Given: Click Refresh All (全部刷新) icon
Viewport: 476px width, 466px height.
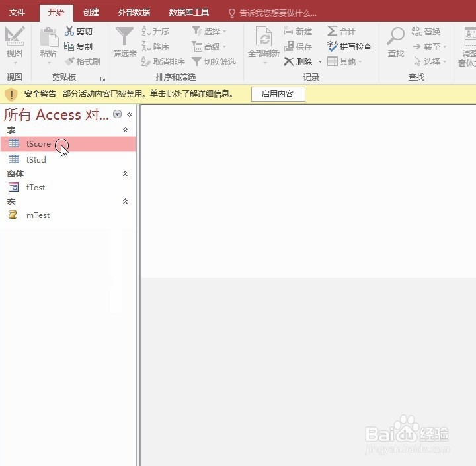Looking at the screenshot, I should [264, 36].
